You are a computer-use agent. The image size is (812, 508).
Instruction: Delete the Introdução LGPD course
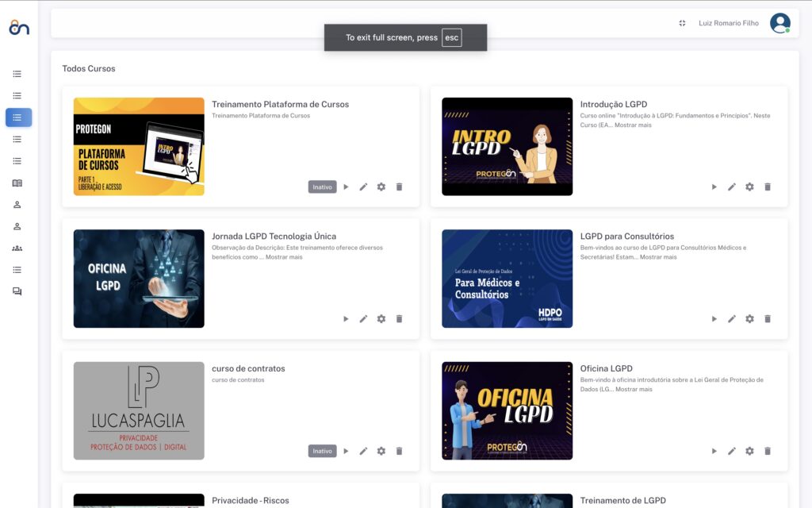click(768, 187)
